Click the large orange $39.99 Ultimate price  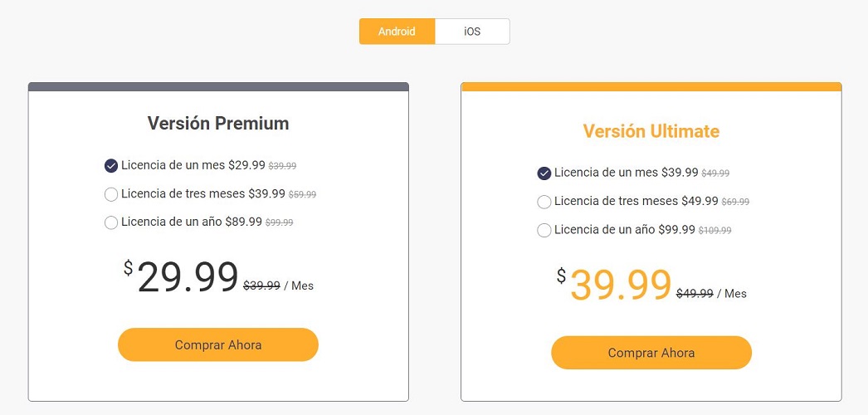(621, 286)
